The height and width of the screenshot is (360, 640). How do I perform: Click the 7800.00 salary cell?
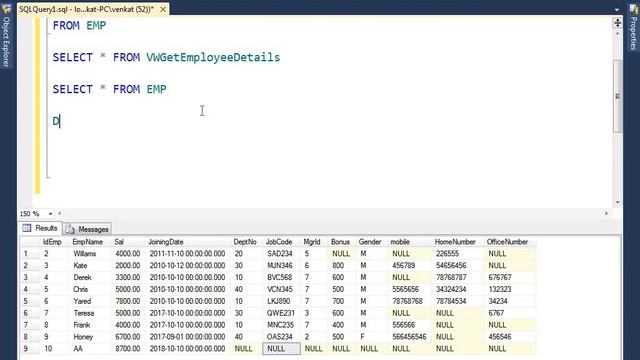pos(129,301)
